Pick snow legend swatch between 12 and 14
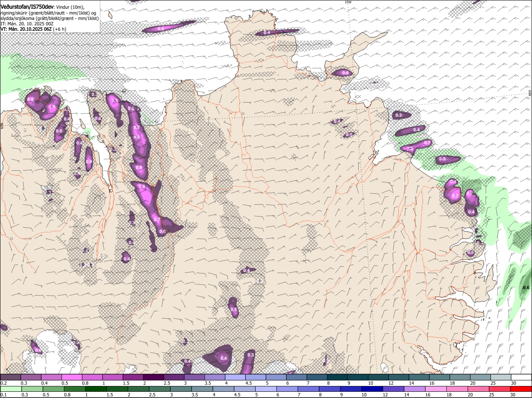The width and height of the screenshot is (532, 398). point(398,377)
